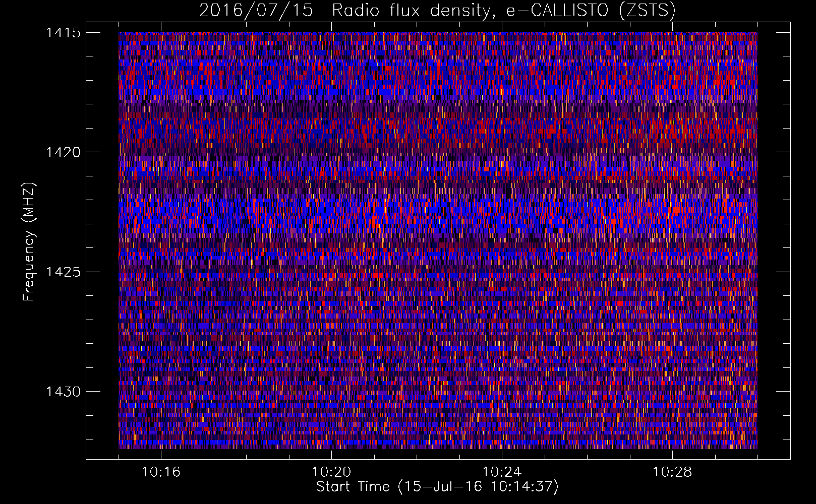Click the 1420 frequency tick label
This screenshot has height=504, width=816.
tap(63, 152)
